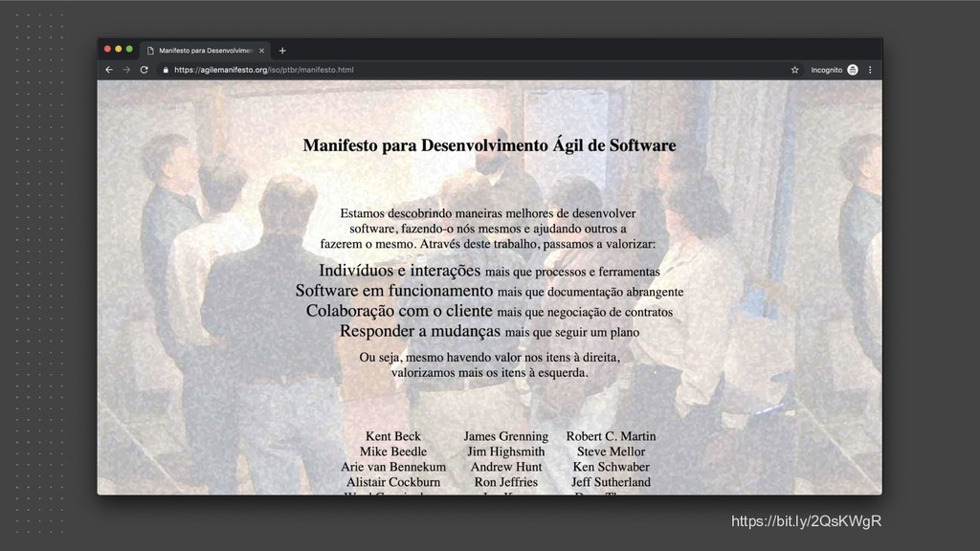
Task: Click the text Colaboração com o cliente
Action: click(x=399, y=311)
